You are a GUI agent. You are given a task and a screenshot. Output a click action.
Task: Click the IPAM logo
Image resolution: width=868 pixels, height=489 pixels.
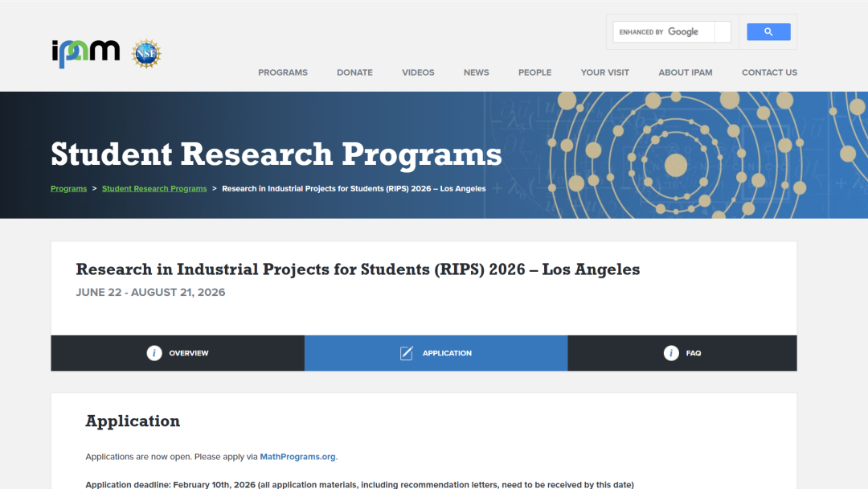point(85,53)
